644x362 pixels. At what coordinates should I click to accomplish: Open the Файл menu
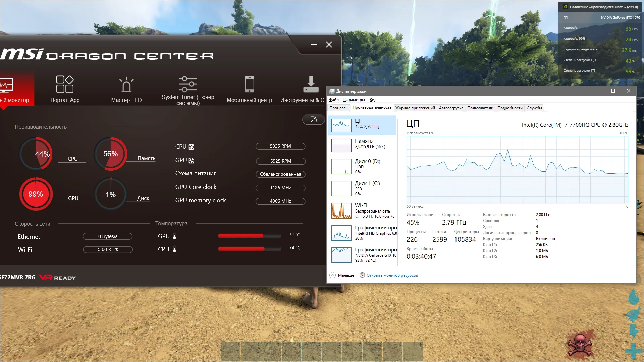(334, 100)
